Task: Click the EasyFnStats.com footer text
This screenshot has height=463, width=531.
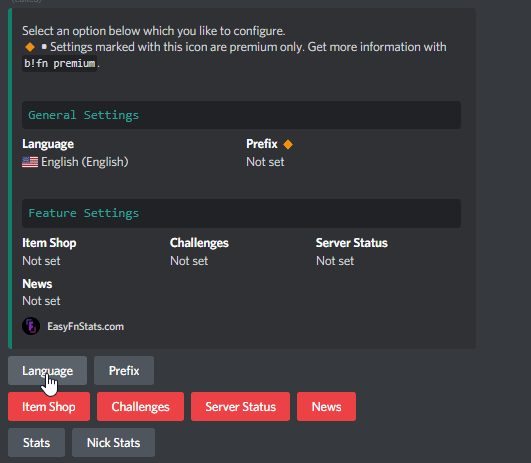Action: (x=86, y=327)
